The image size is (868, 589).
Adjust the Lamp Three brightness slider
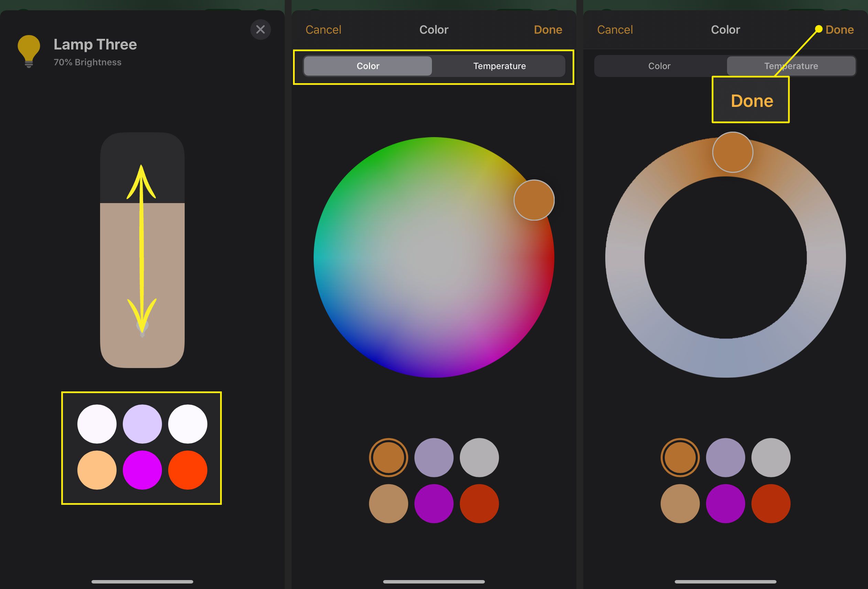(142, 250)
